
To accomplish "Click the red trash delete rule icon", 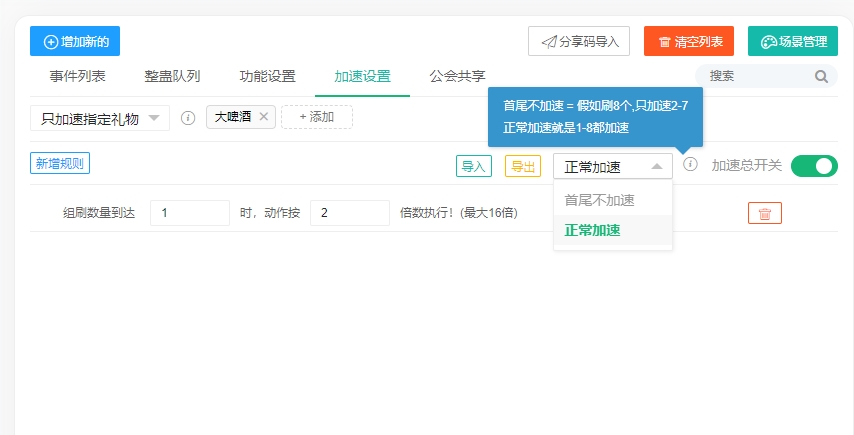I will pyautogui.click(x=764, y=213).
